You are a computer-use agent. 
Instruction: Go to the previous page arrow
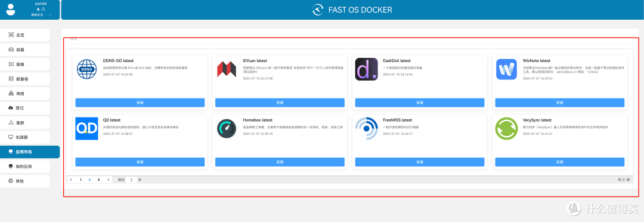click(x=72, y=180)
